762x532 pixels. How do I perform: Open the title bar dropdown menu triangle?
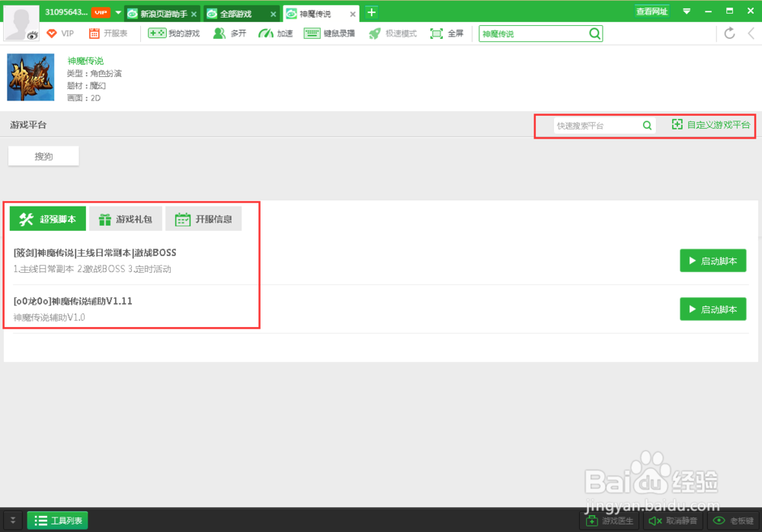687,11
